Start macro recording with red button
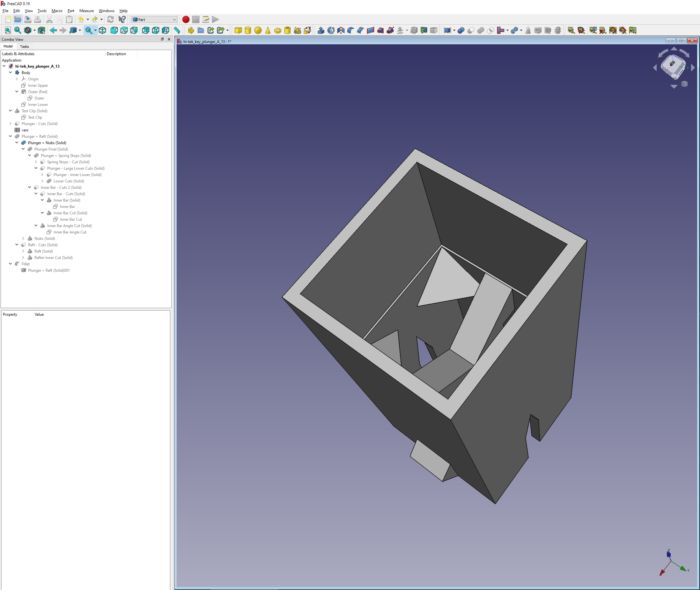 pos(186,19)
